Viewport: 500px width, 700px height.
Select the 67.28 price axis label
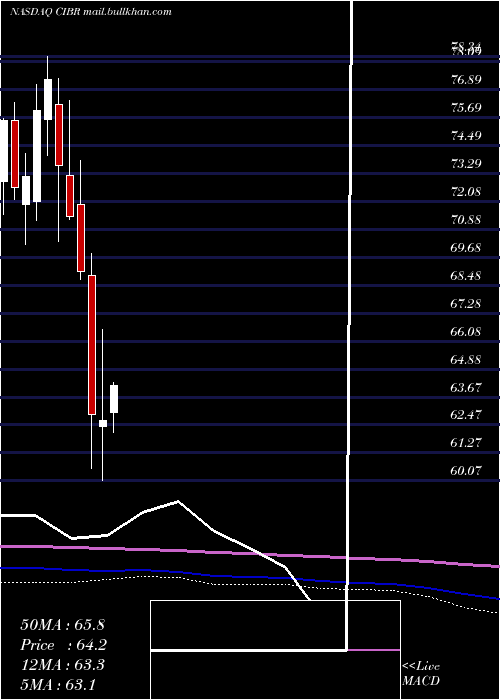(467, 304)
